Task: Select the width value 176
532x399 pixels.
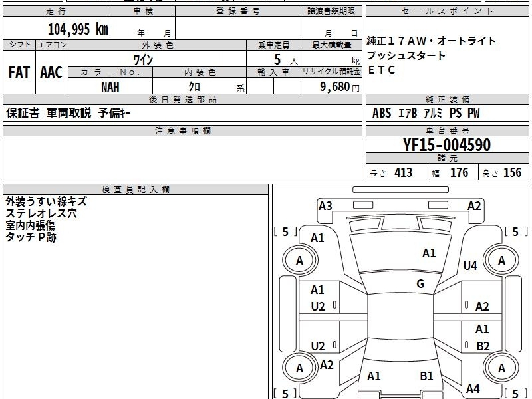Action: click(x=459, y=172)
